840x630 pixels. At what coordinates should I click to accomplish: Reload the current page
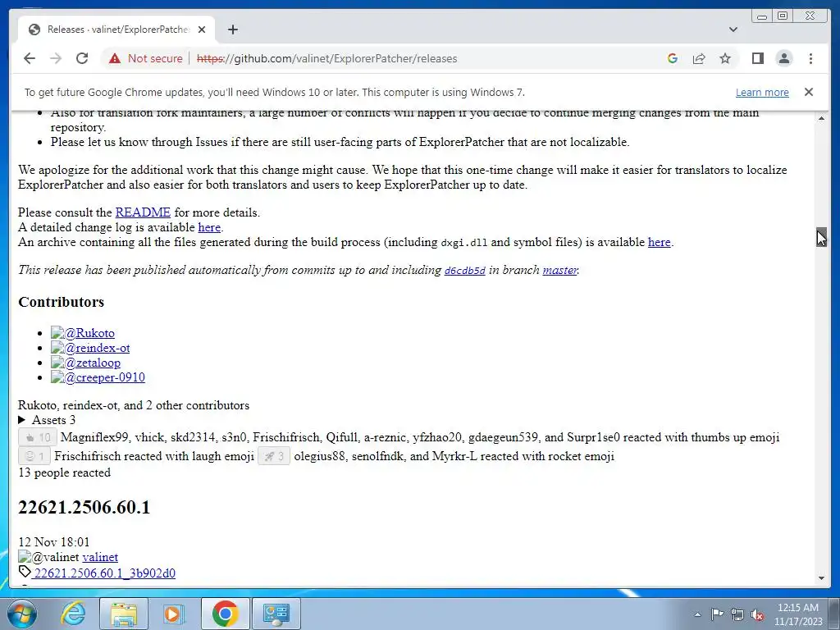[x=82, y=58]
